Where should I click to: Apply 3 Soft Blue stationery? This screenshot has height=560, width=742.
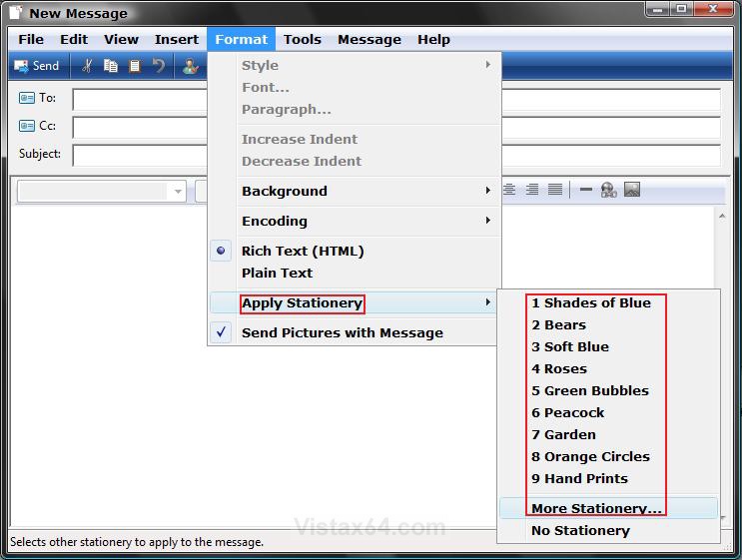(x=608, y=346)
